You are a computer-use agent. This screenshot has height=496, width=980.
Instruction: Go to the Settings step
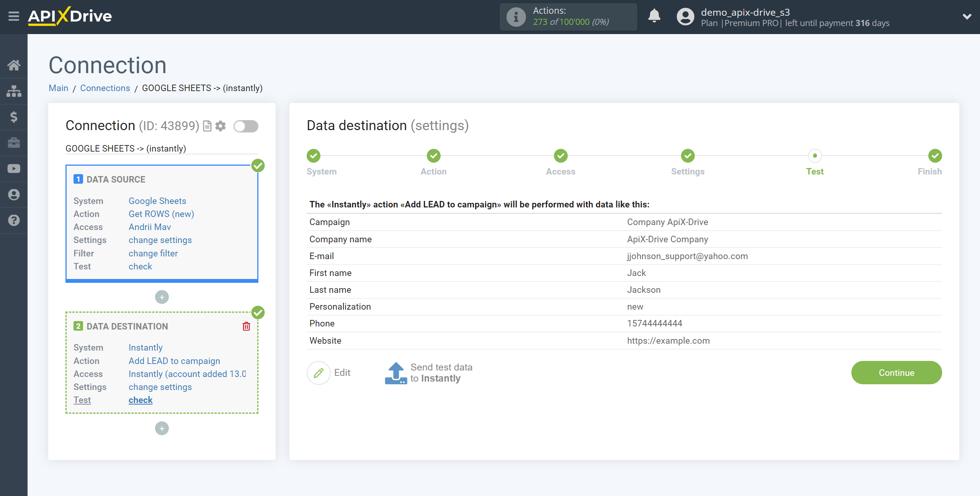pyautogui.click(x=688, y=156)
